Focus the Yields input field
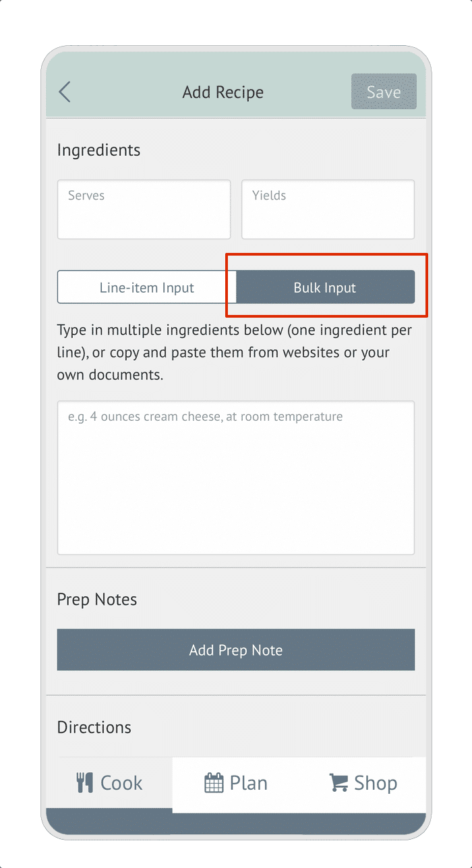The height and width of the screenshot is (868, 472). click(x=328, y=209)
